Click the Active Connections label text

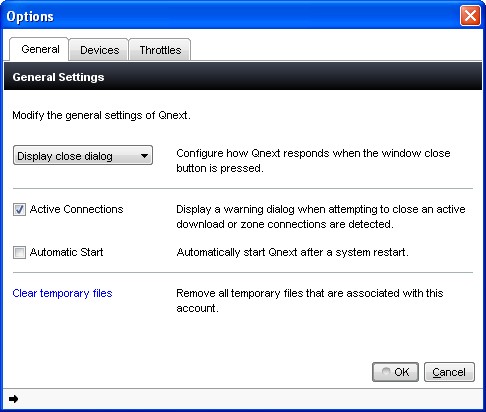(x=76, y=209)
